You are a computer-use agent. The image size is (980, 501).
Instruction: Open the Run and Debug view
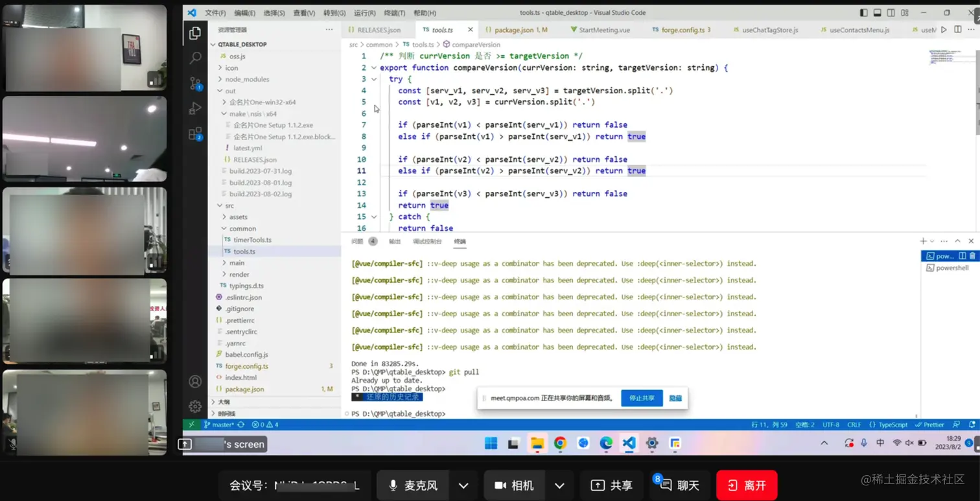coord(194,108)
